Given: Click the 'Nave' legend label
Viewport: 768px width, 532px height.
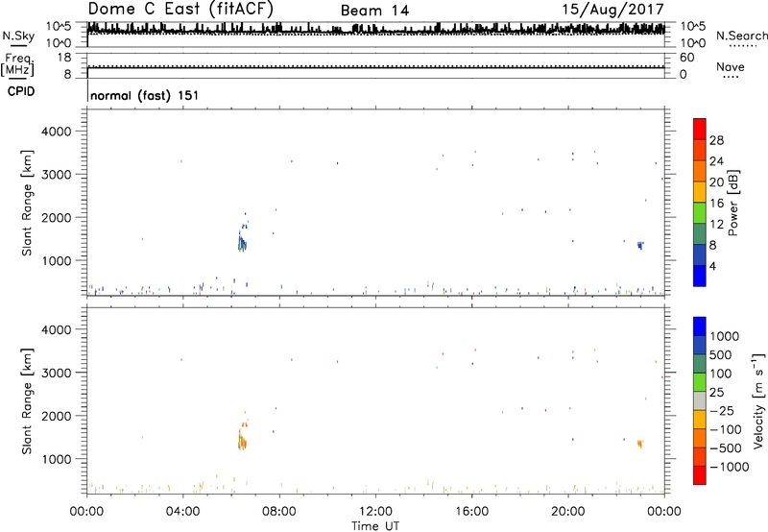Looking at the screenshot, I should pyautogui.click(x=731, y=67).
